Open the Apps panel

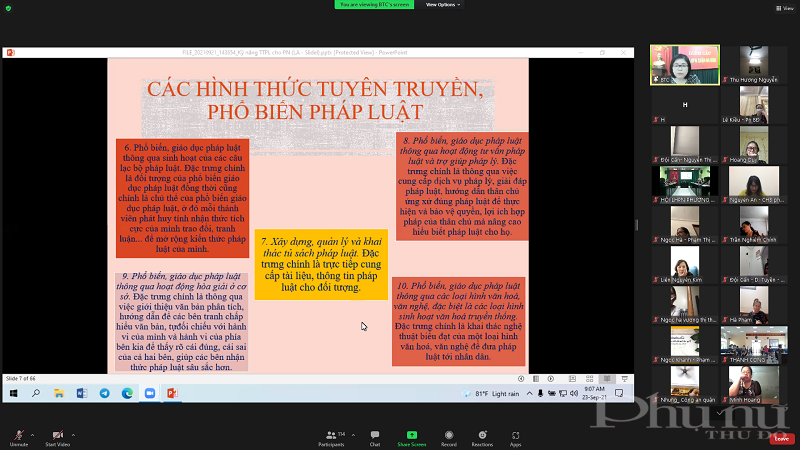pyautogui.click(x=515, y=436)
